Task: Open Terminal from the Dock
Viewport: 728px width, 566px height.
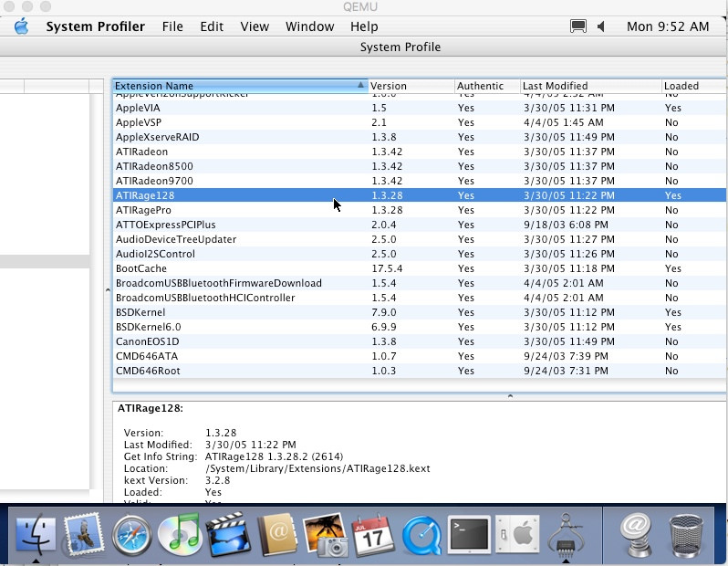Action: point(469,534)
